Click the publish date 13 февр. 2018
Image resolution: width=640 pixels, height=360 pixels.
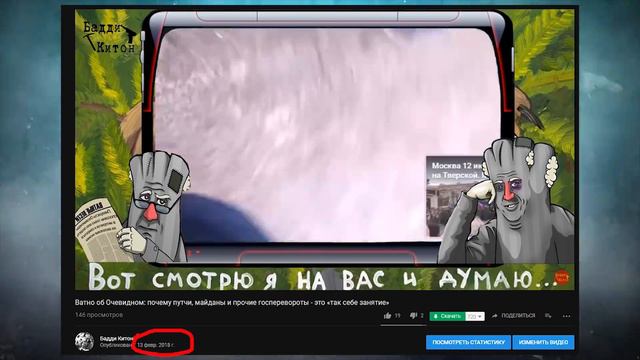[156, 345]
